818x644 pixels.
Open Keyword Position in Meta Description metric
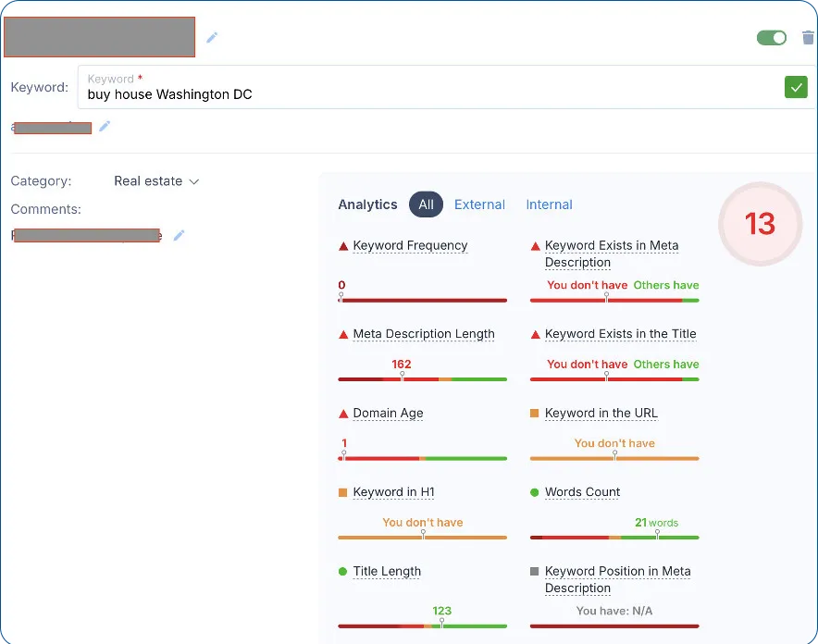click(x=618, y=579)
